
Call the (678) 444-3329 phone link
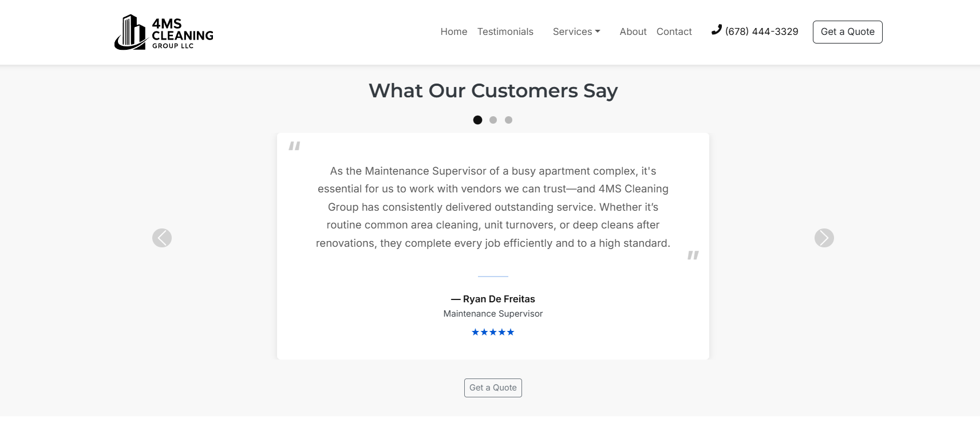coord(761,31)
